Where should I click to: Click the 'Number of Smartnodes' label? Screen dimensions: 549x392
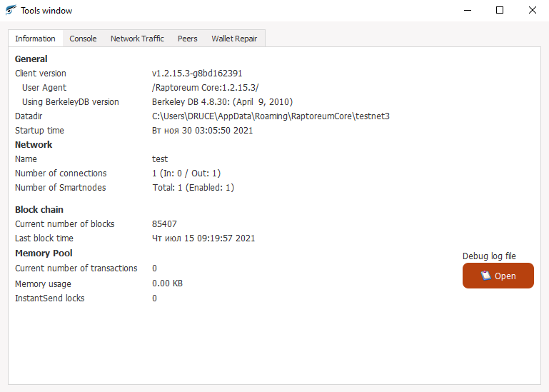[x=60, y=188]
